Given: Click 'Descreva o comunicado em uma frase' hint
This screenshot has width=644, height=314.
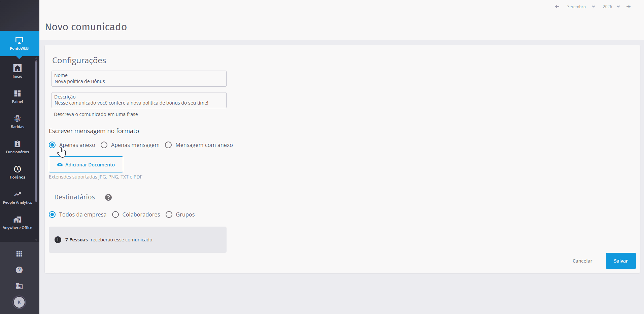Looking at the screenshot, I should [96, 114].
